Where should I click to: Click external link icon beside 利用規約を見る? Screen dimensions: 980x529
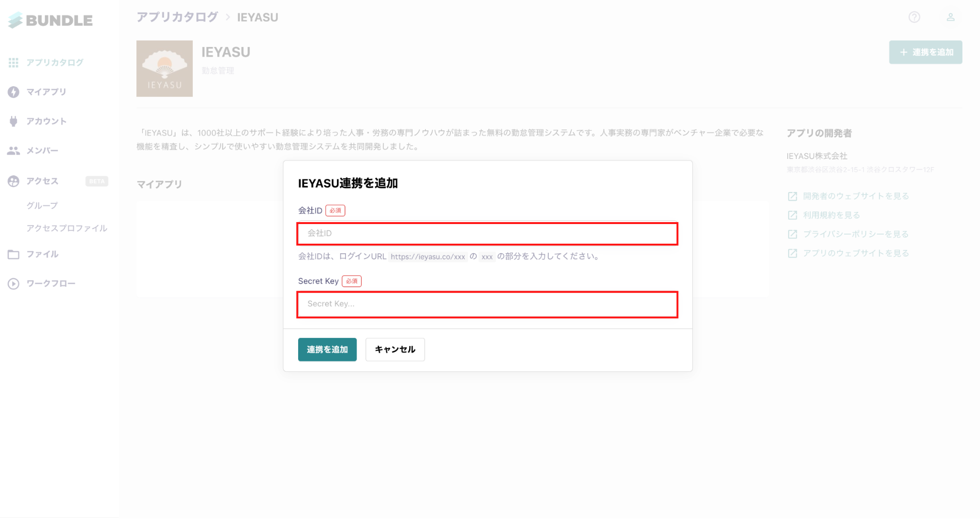[x=792, y=215]
